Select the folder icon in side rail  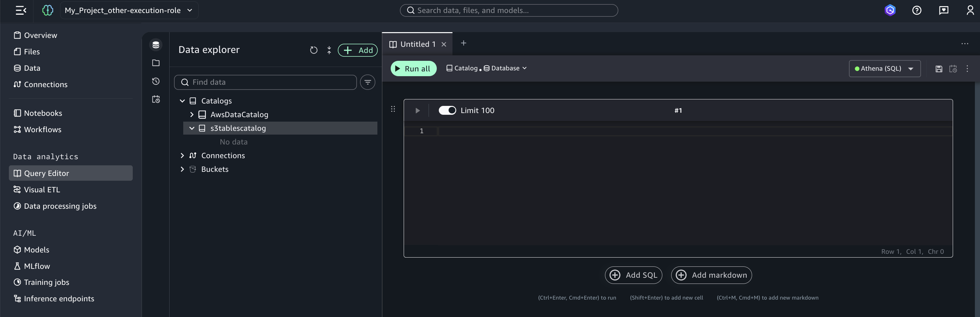click(156, 63)
